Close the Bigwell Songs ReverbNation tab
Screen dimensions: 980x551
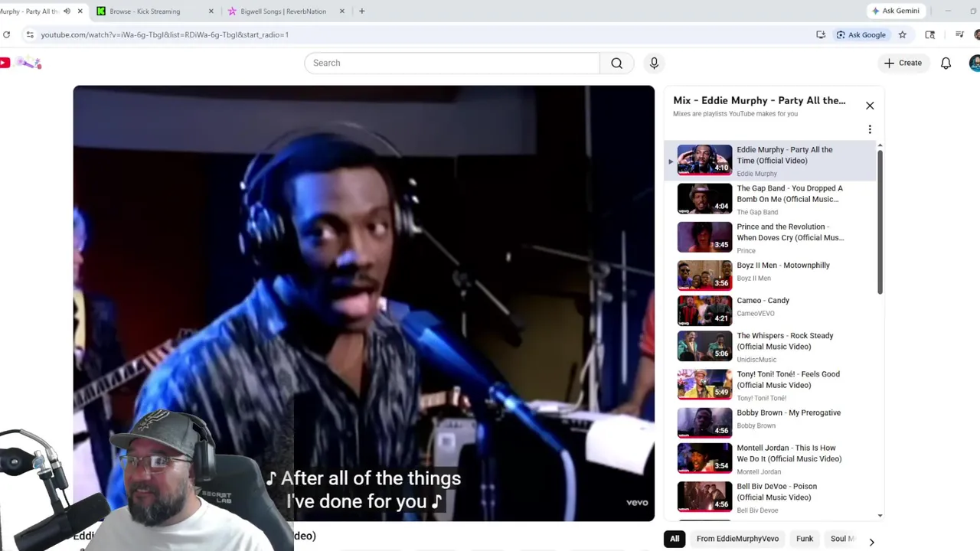[x=342, y=11]
